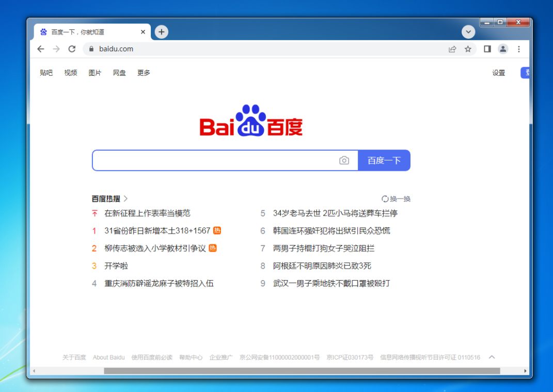Click the 热 badge beside 31省份 item
This screenshot has height=392, width=553.
click(x=217, y=231)
